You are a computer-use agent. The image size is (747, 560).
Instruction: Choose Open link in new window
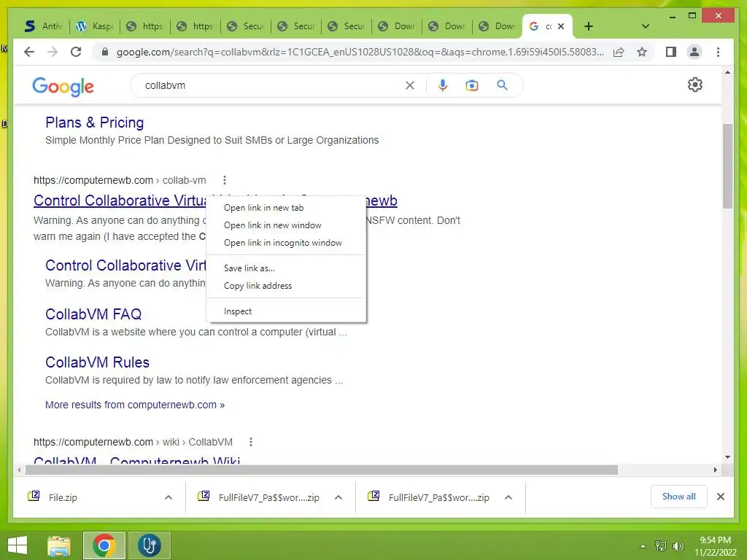point(286,225)
